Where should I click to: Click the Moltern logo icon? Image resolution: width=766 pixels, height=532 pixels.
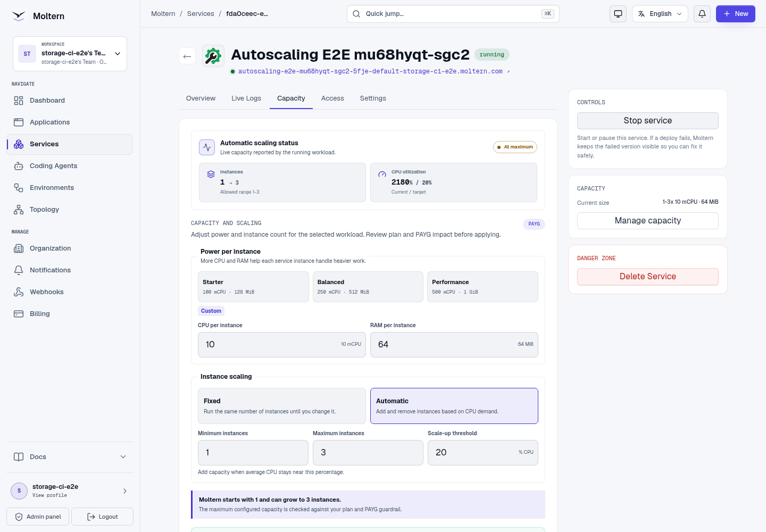coord(19,16)
